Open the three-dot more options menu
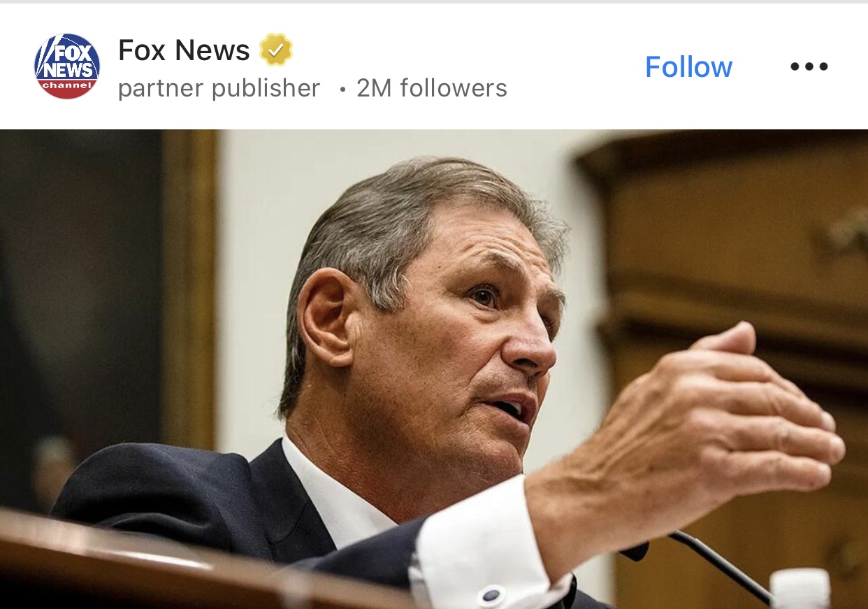 [809, 66]
